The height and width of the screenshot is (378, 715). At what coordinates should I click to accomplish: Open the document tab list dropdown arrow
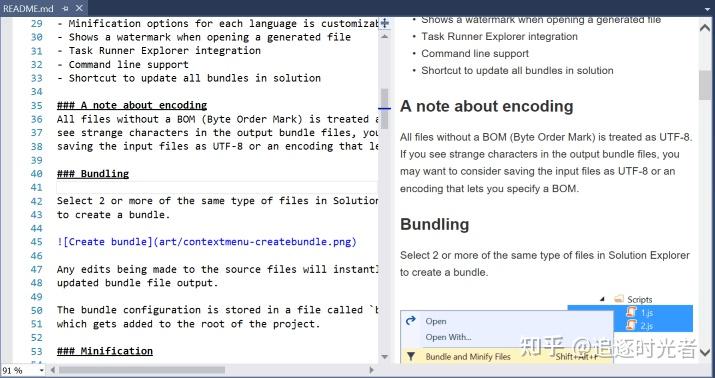pyautogui.click(x=706, y=9)
